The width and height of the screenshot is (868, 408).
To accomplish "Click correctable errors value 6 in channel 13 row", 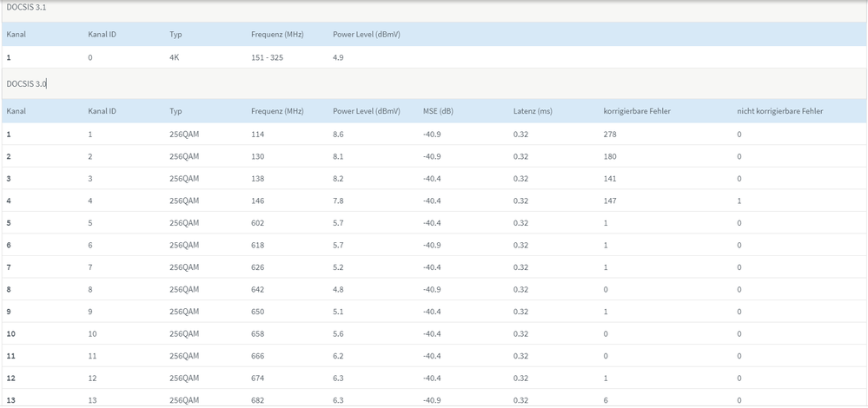I will point(606,400).
